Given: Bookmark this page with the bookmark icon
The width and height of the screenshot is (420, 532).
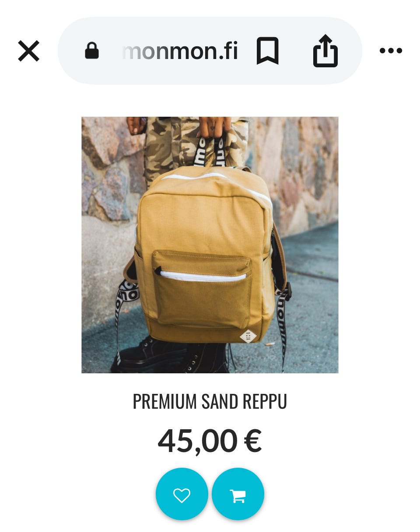Looking at the screenshot, I should pyautogui.click(x=267, y=51).
